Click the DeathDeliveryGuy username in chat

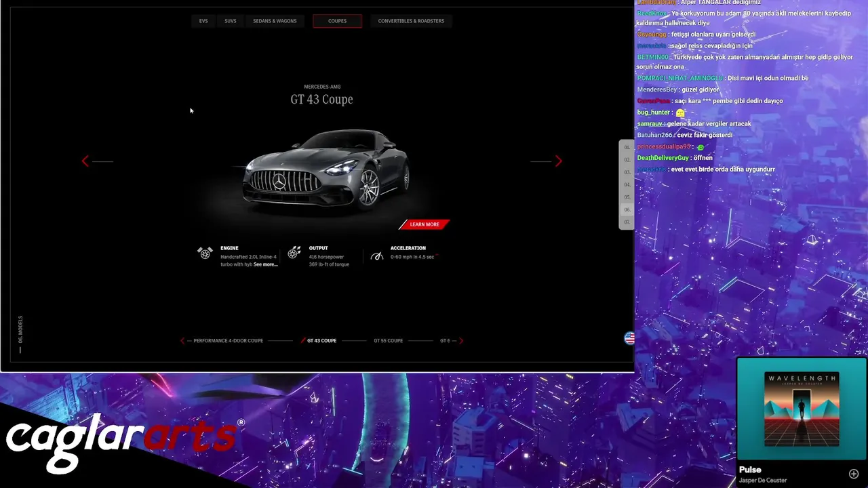click(x=663, y=158)
